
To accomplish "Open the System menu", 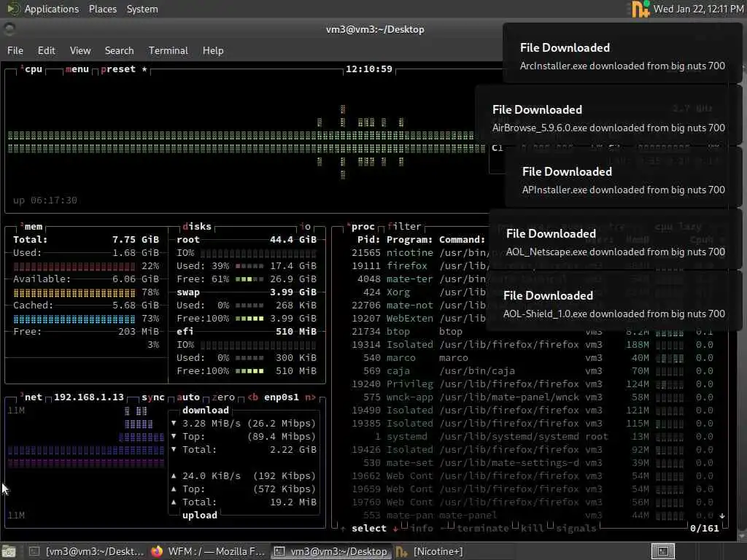I will click(142, 9).
